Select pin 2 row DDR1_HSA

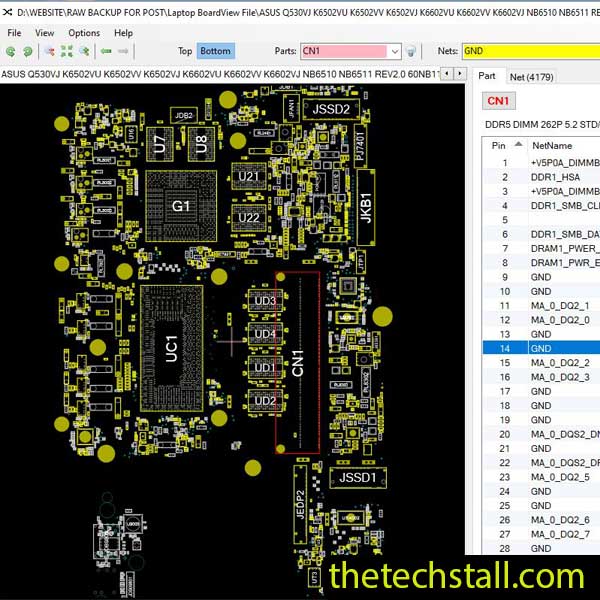[541, 177]
